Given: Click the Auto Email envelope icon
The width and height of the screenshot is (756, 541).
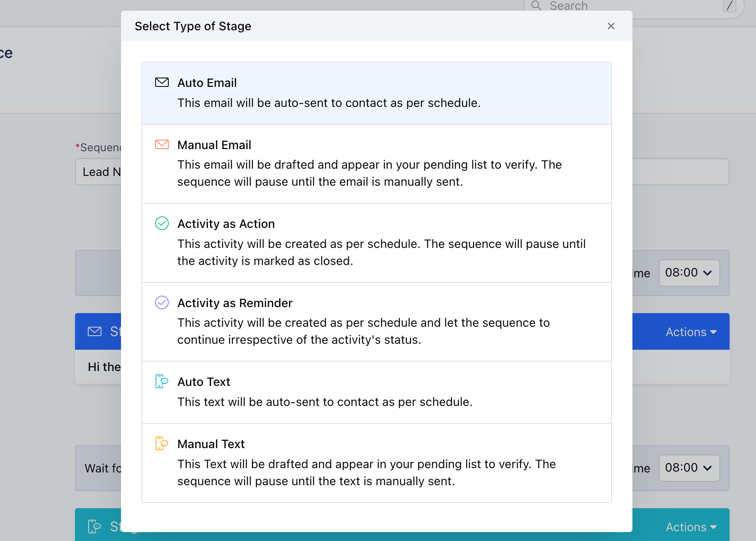Looking at the screenshot, I should click(x=162, y=82).
